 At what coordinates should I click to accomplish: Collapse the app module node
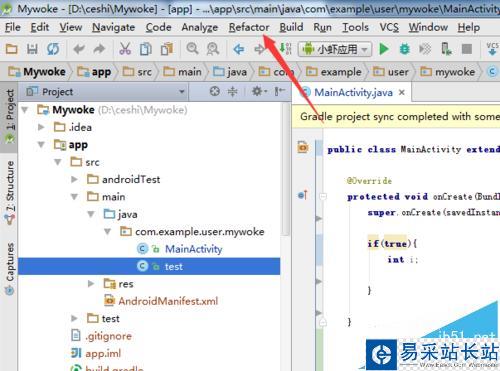click(x=41, y=145)
